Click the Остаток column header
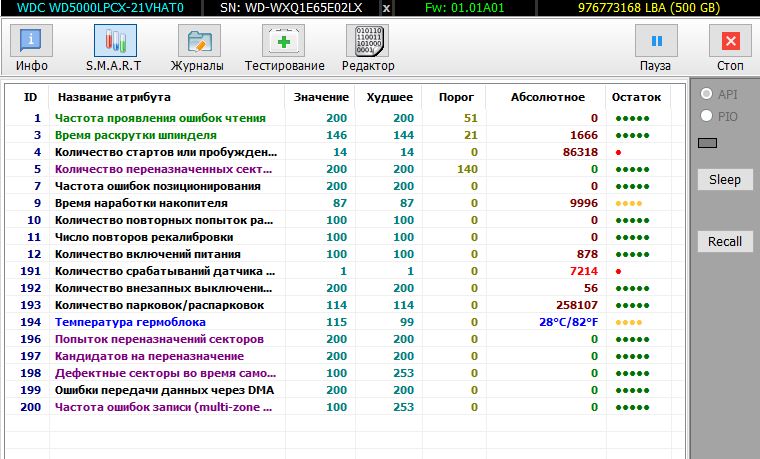Screen dimensions: 760x459 636,97
